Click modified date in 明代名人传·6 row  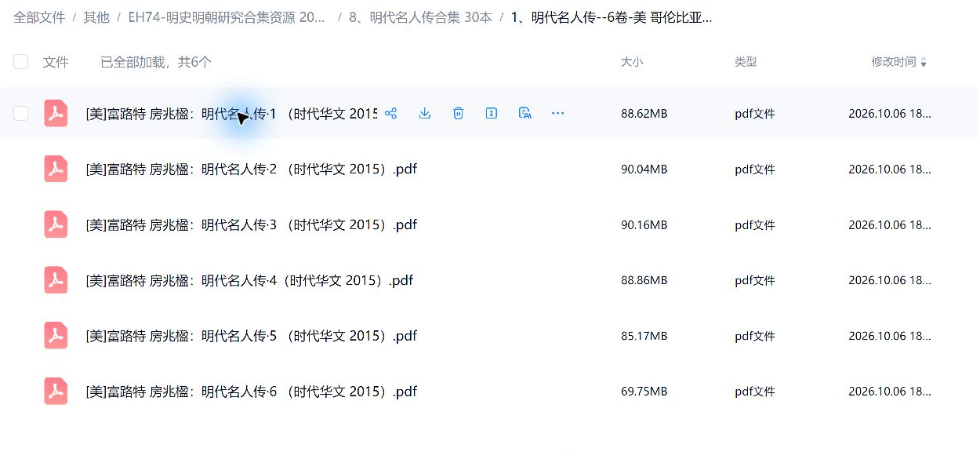890,391
